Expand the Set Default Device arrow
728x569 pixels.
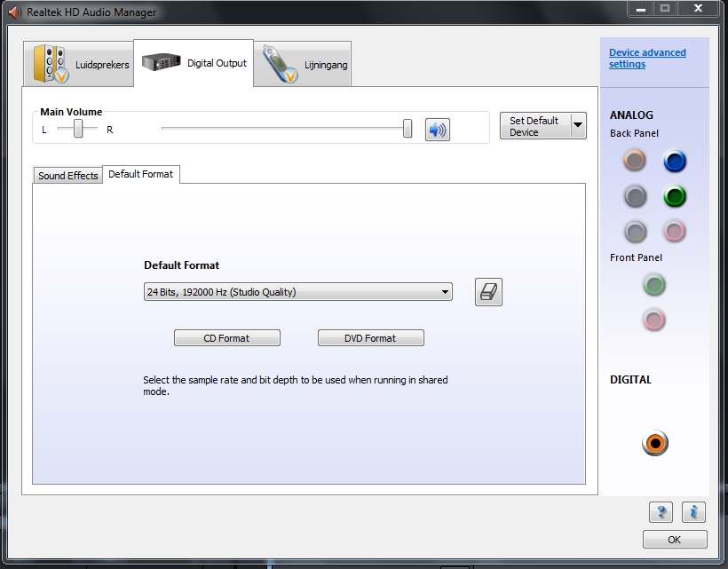tap(578, 126)
